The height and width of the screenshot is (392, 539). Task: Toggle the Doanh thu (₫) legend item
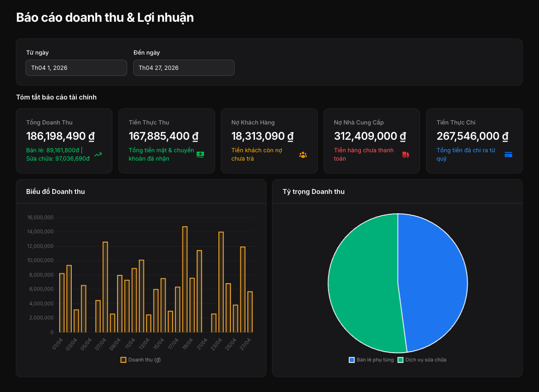click(141, 360)
